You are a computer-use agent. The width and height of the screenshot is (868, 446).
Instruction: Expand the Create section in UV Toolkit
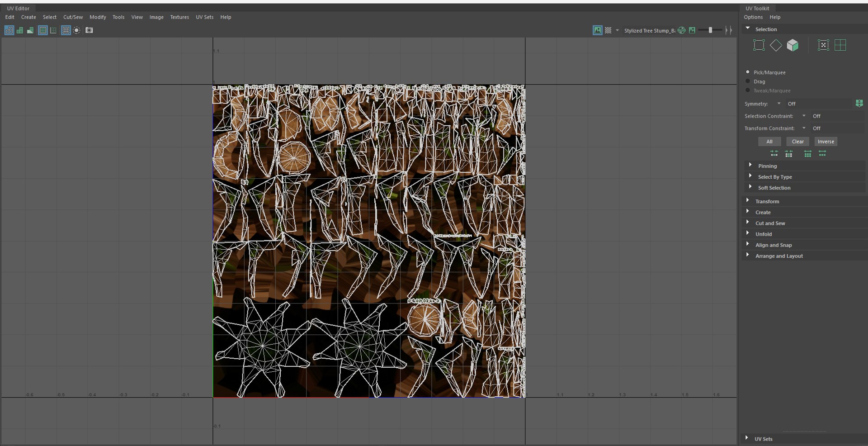748,211
